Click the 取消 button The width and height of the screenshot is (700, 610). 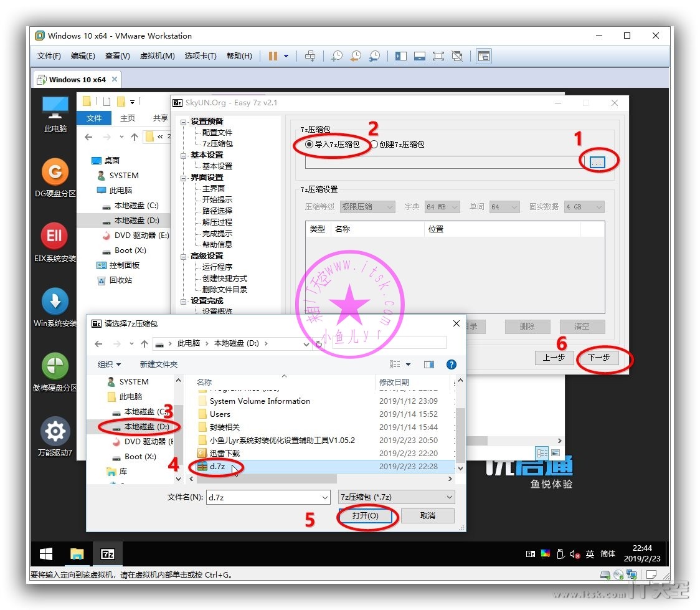click(x=428, y=516)
